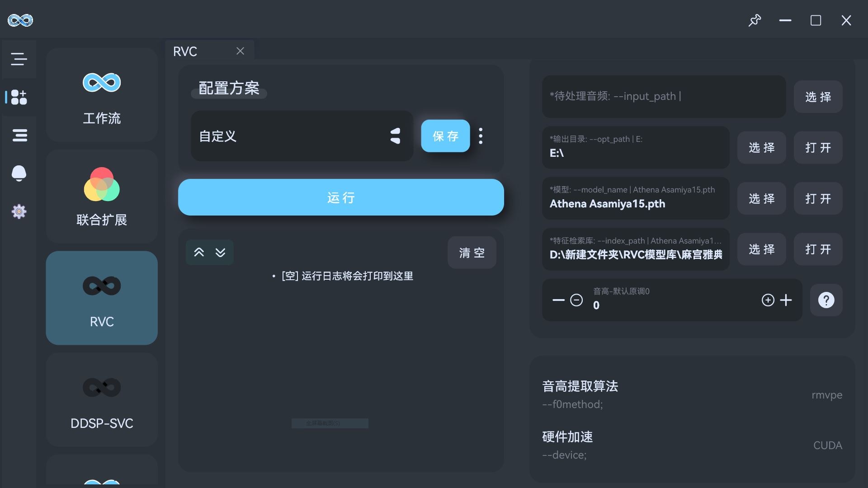Click the input_path audio field
This screenshot has height=488, width=868.
coord(663,97)
